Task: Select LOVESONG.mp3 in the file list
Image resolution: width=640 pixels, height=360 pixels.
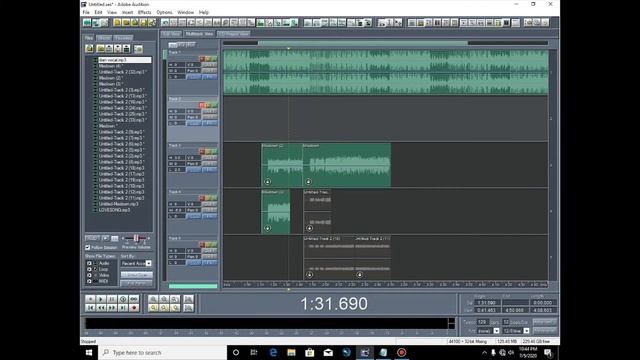Action: tap(114, 210)
